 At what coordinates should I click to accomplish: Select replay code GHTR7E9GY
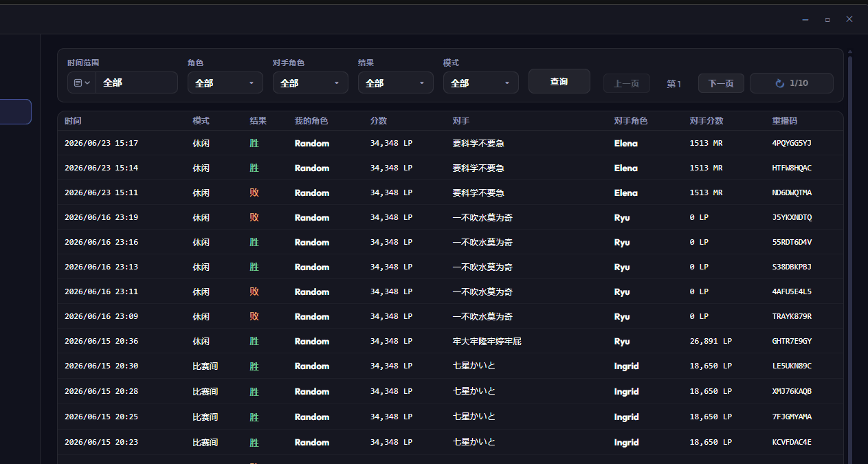pyautogui.click(x=792, y=342)
